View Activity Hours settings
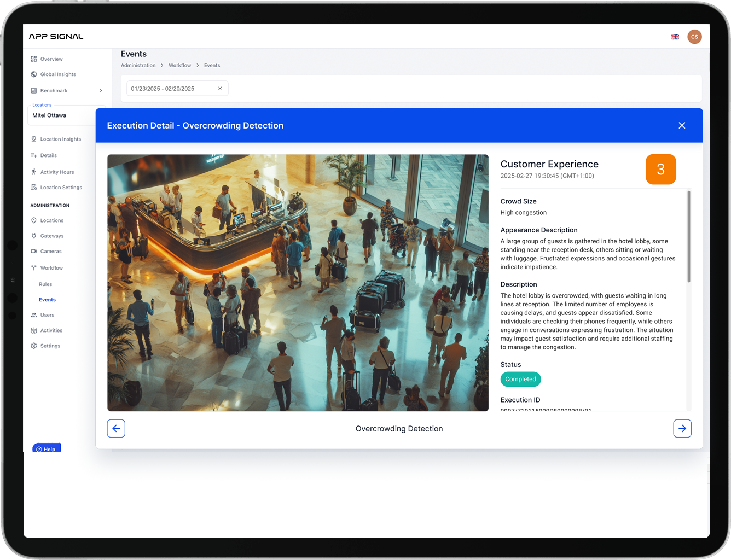 57,172
